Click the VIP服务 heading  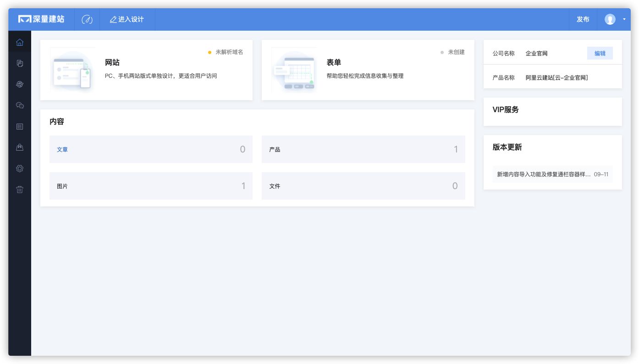tap(506, 110)
